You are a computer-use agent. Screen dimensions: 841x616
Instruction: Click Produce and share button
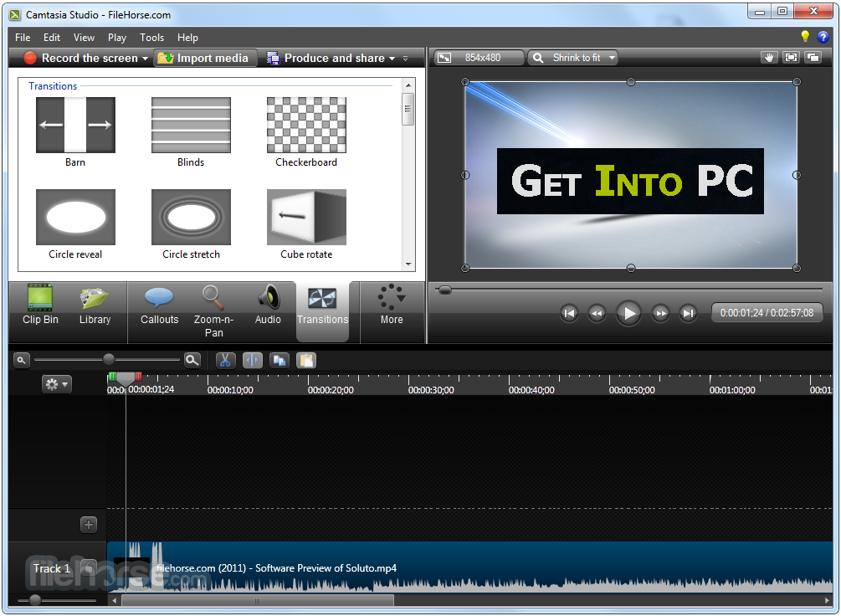[326, 58]
